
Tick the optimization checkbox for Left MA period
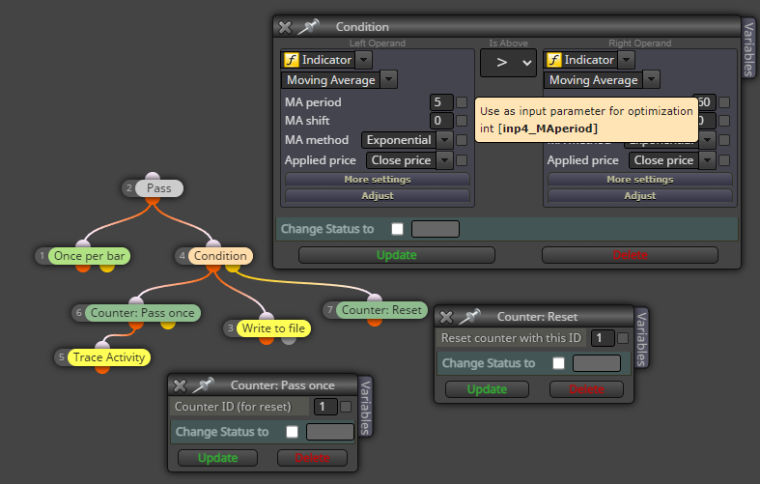pyautogui.click(x=461, y=102)
